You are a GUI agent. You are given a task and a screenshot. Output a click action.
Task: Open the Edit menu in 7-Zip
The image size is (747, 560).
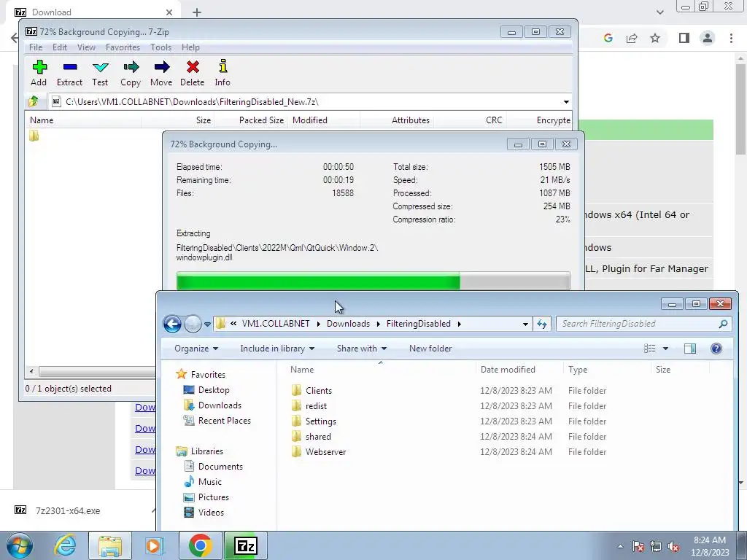60,47
